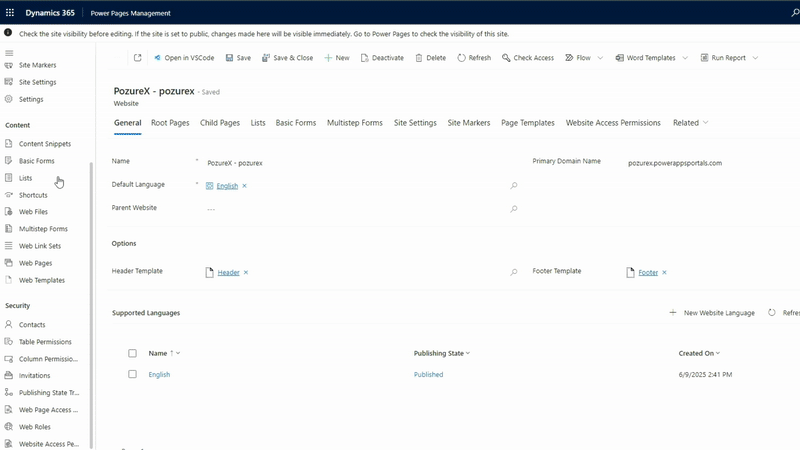Open Site Settings in sidebar
Viewport: 800px width, 450px height.
click(x=37, y=82)
